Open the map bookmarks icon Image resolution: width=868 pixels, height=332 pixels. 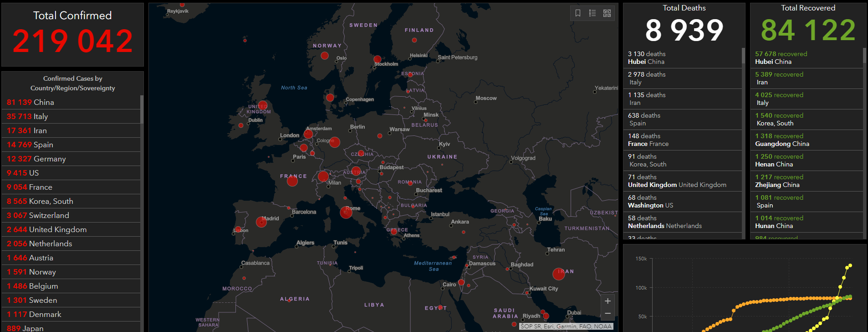[x=578, y=13]
